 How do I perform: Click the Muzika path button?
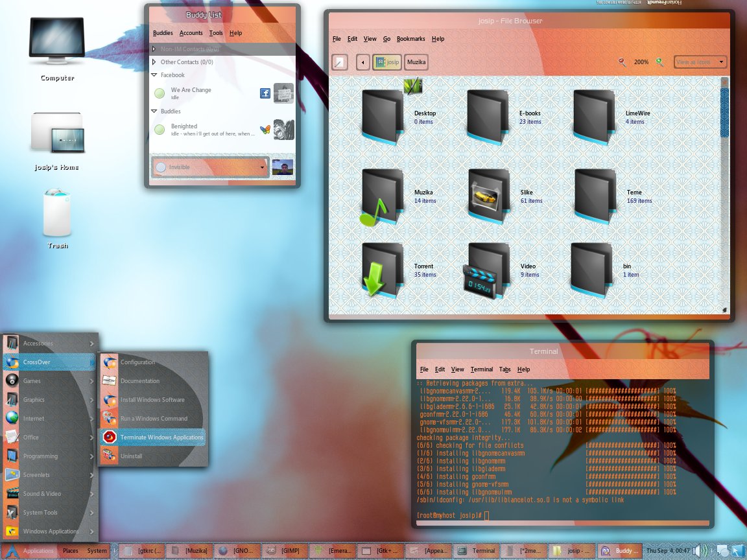pyautogui.click(x=416, y=62)
